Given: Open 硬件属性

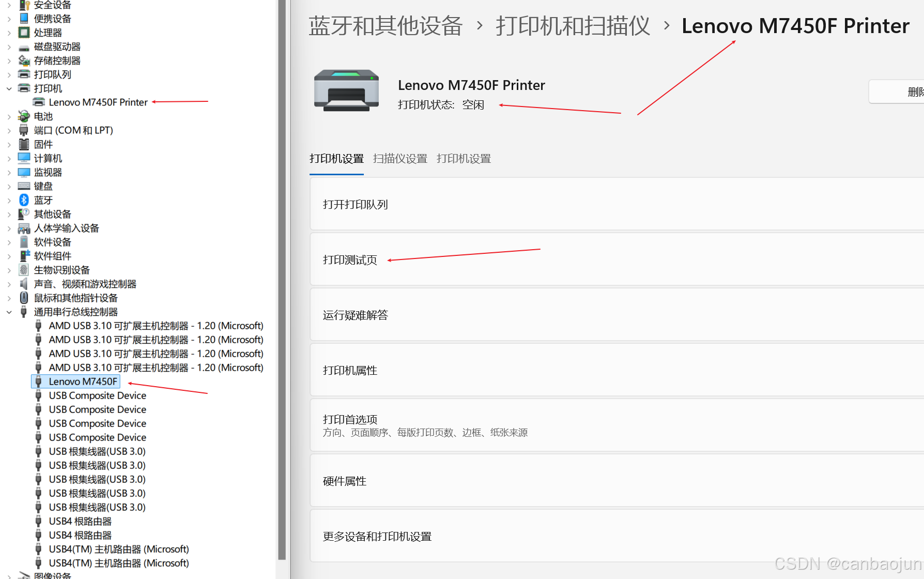Looking at the screenshot, I should click(x=617, y=481).
